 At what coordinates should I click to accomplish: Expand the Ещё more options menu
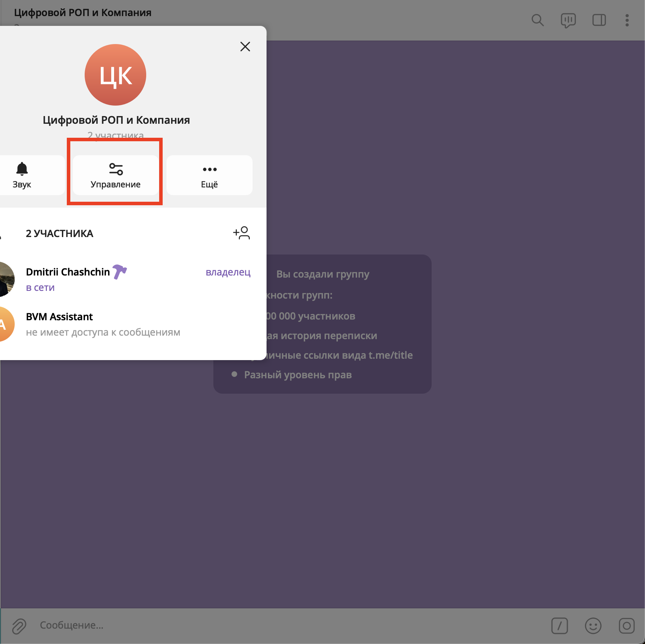pyautogui.click(x=209, y=175)
